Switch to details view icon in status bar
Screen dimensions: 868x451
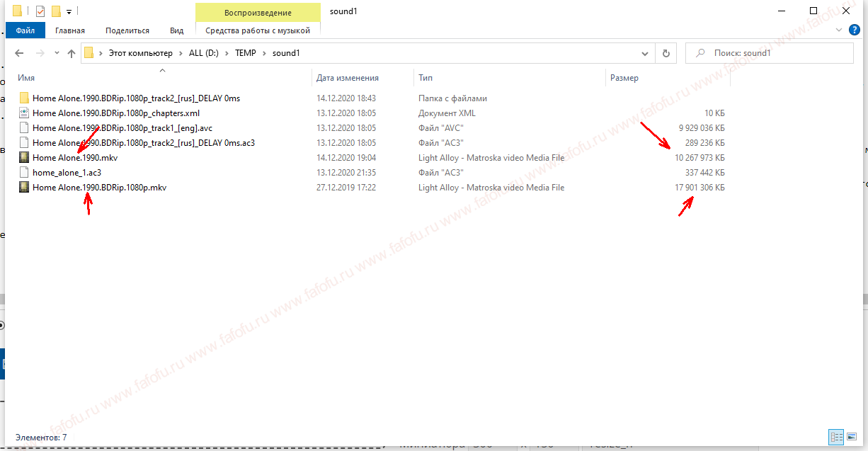point(835,437)
